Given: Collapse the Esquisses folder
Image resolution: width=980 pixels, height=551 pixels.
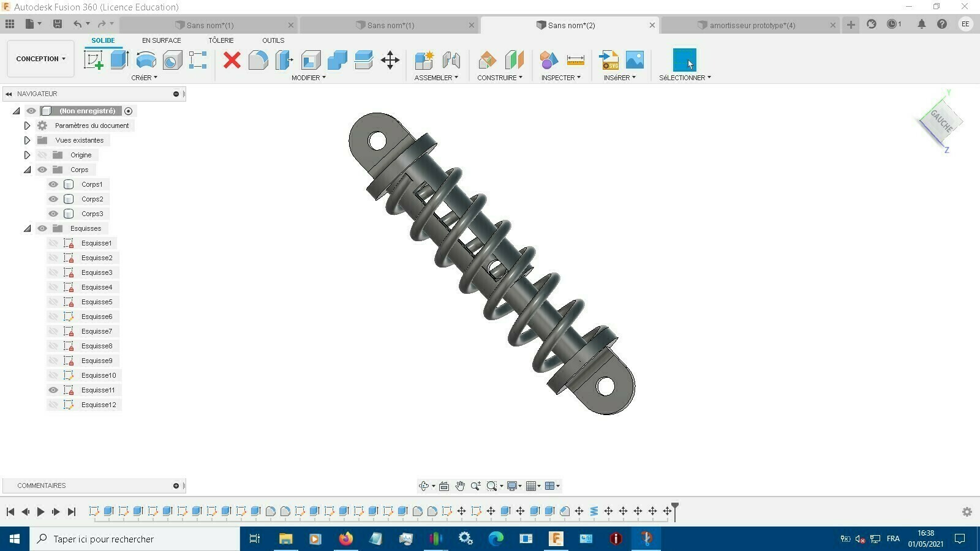Looking at the screenshot, I should click(27, 228).
